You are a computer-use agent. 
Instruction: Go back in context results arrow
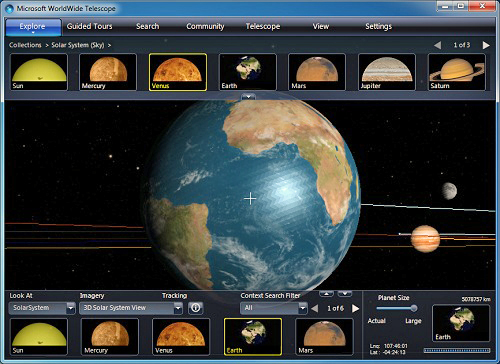pos(314,308)
